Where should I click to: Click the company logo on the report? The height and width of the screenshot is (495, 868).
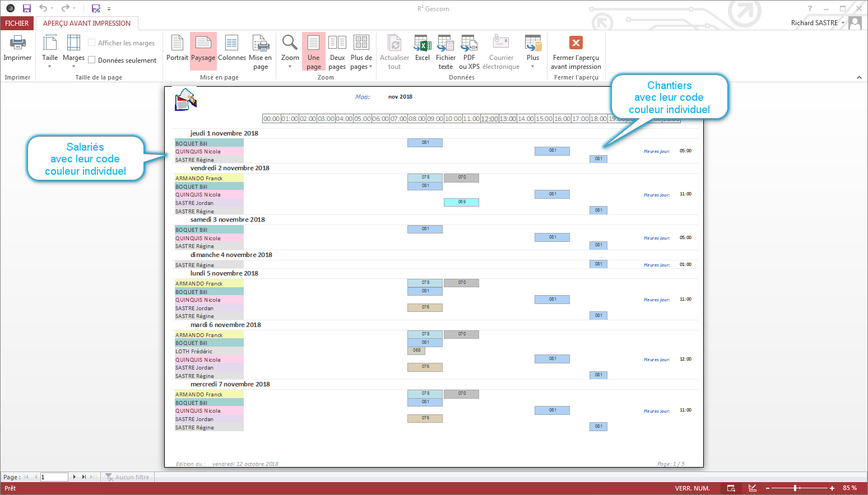[185, 100]
